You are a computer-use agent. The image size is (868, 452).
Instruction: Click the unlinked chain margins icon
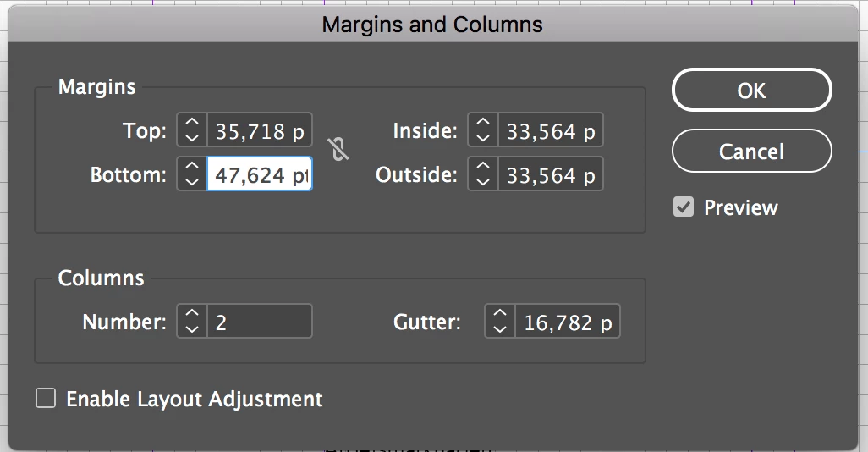coord(338,149)
